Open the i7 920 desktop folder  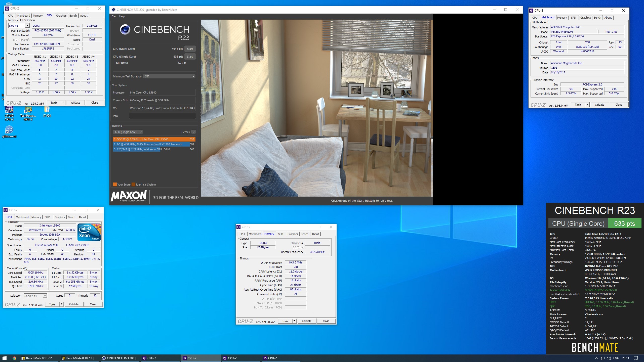pos(47,112)
